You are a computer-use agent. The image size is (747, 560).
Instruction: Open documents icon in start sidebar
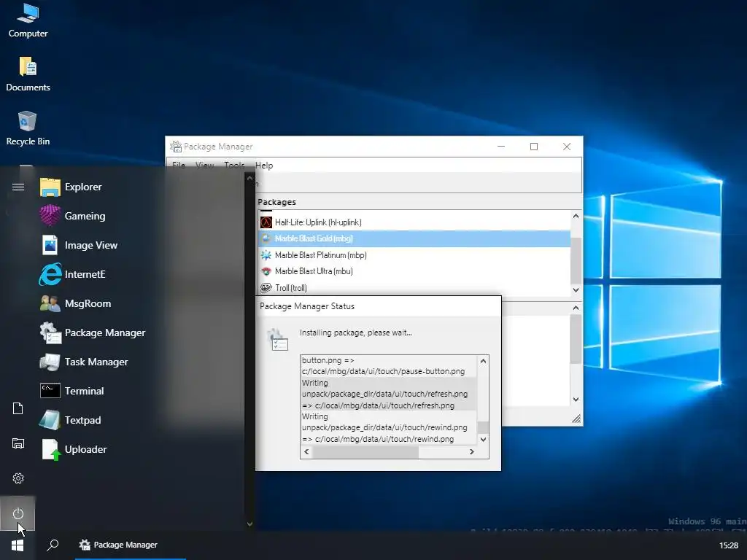tap(18, 408)
